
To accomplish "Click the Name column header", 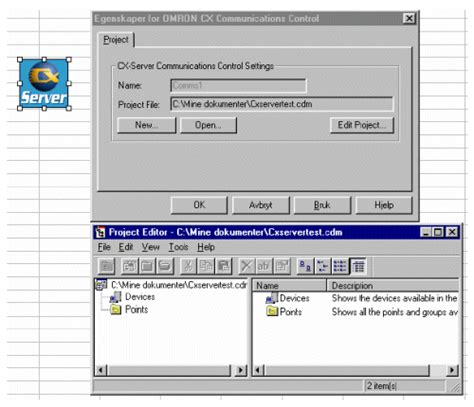I will point(289,285).
